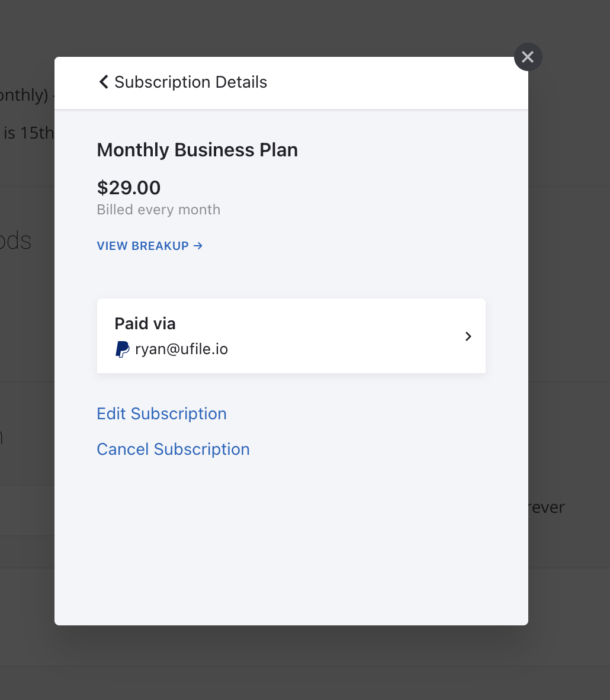Click the Paid via label text
The width and height of the screenshot is (610, 700).
tap(145, 323)
